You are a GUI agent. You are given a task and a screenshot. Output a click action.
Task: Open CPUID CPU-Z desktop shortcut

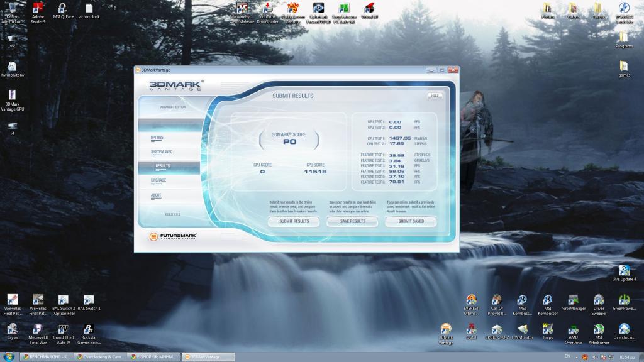point(497,332)
